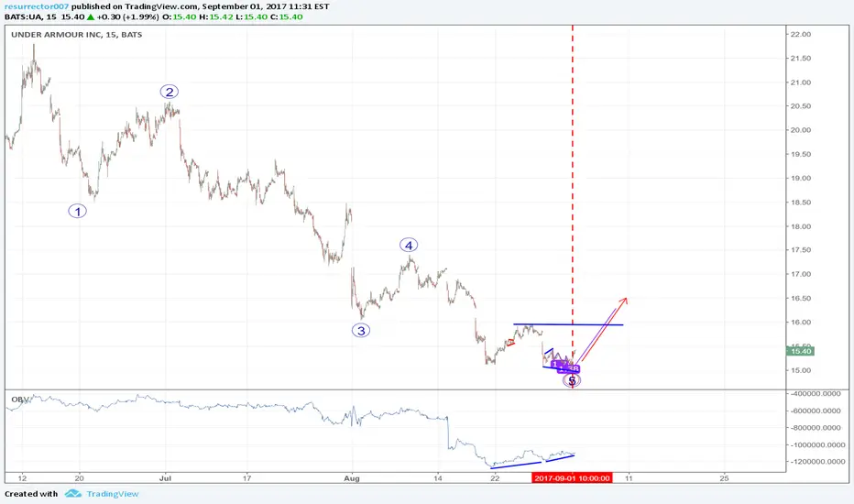Click the -1000000.0000 OBV axis label

coord(817,444)
